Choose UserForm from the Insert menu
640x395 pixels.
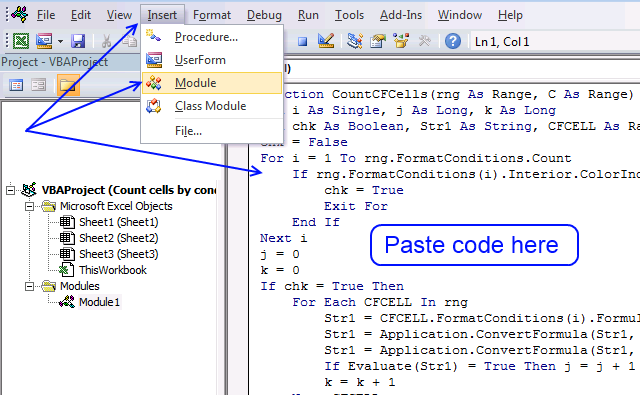pyautogui.click(x=212, y=60)
